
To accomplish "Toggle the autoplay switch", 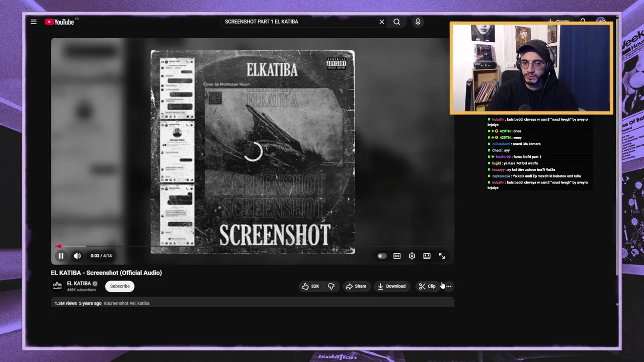I will pos(382,256).
